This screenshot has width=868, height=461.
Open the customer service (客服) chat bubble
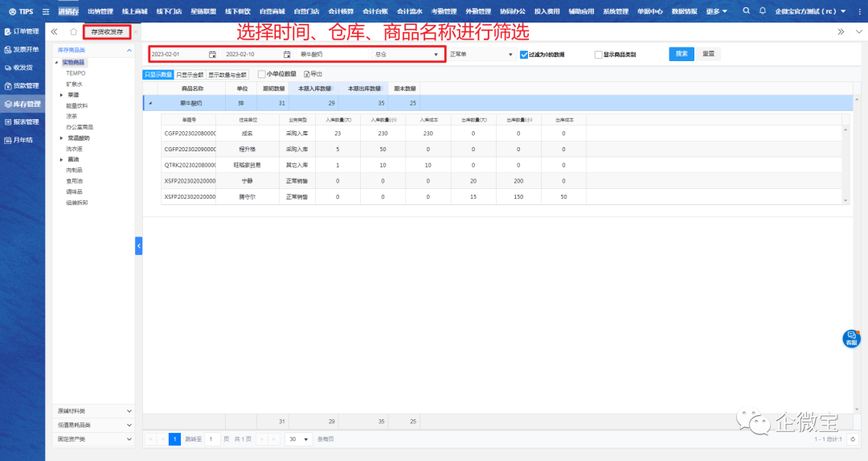[x=851, y=338]
